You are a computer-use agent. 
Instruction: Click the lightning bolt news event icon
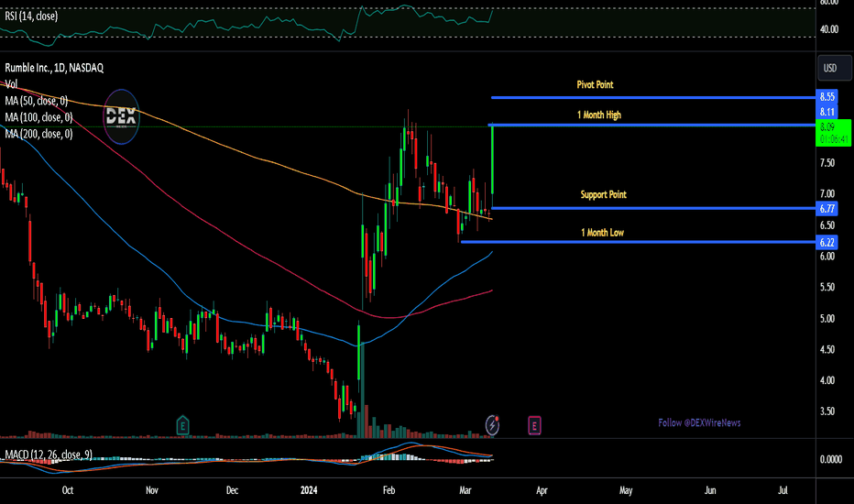pos(492,425)
